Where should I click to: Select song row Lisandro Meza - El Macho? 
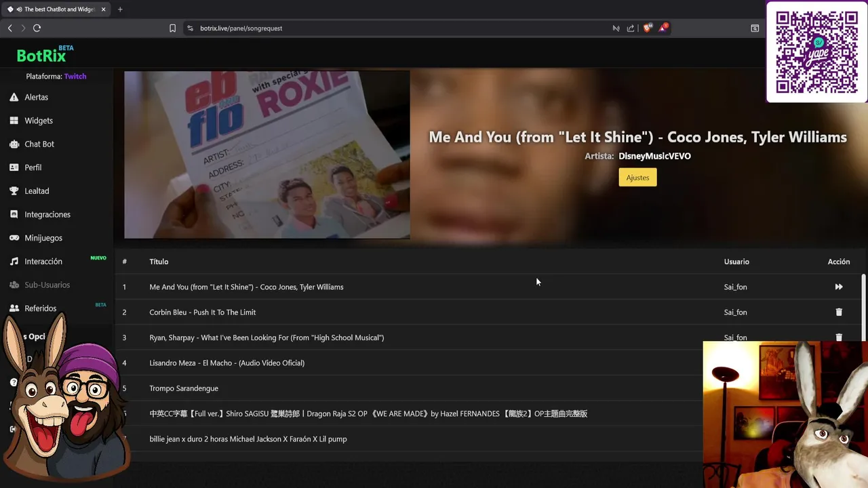410,363
